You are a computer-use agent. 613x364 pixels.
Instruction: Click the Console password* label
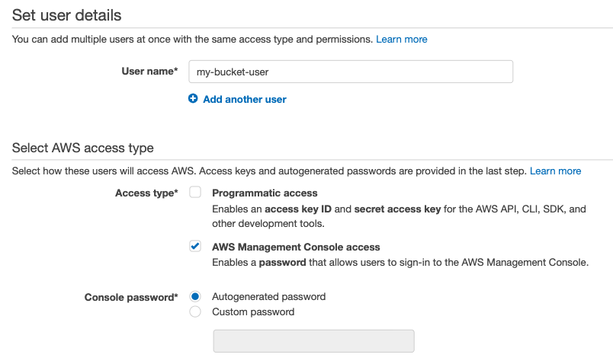point(131,297)
